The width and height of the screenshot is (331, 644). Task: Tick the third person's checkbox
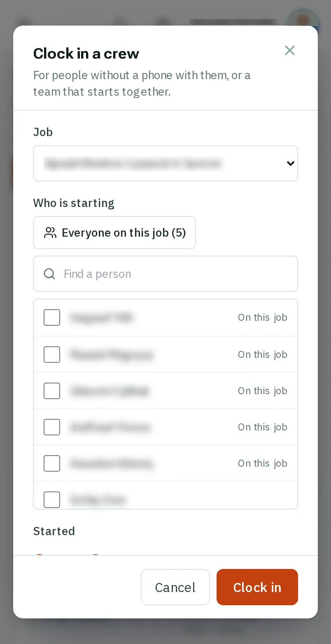pyautogui.click(x=52, y=391)
